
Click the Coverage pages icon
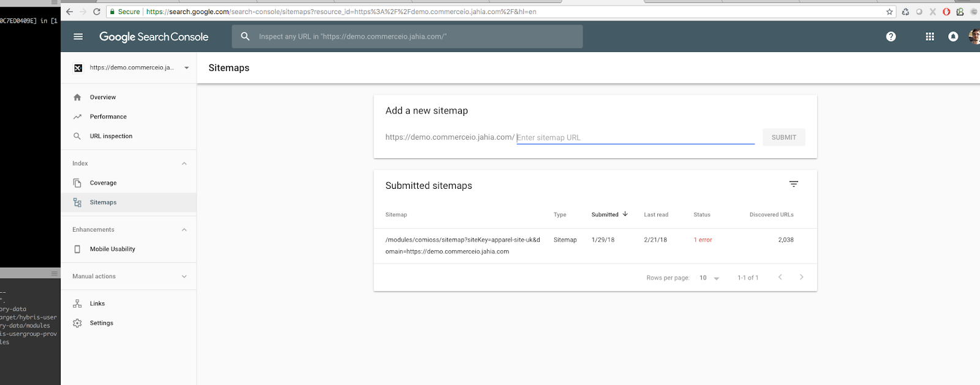click(77, 183)
